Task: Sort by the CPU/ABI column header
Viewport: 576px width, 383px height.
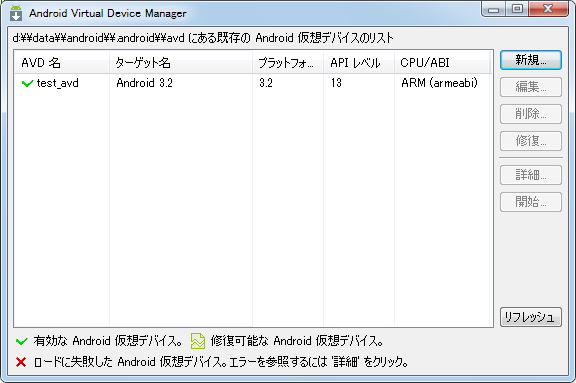Action: click(442, 63)
